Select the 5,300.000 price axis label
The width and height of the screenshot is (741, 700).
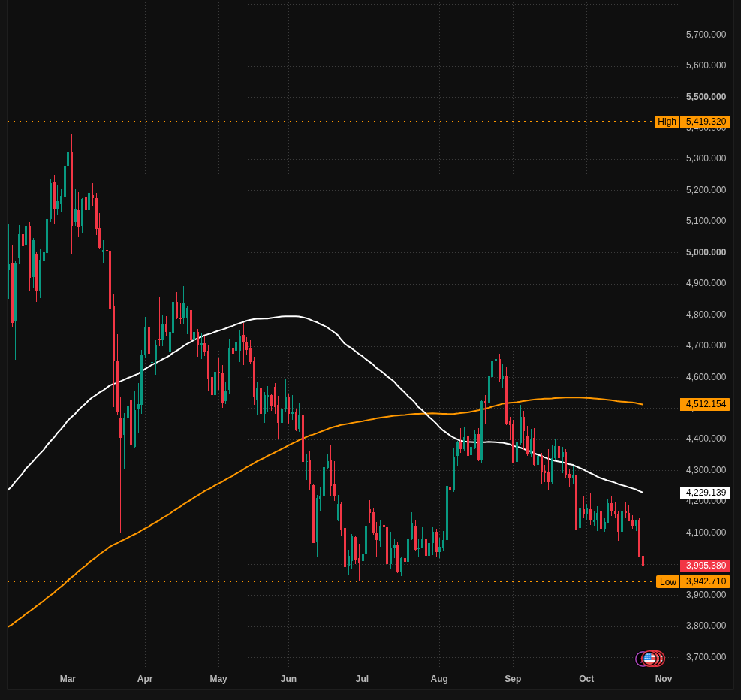(x=706, y=158)
